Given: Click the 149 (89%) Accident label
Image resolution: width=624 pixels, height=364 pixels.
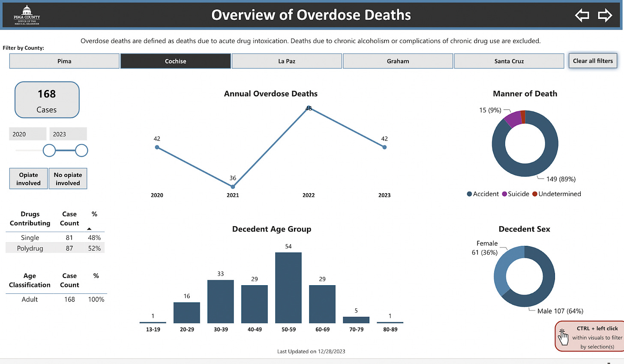Looking at the screenshot, I should (561, 179).
